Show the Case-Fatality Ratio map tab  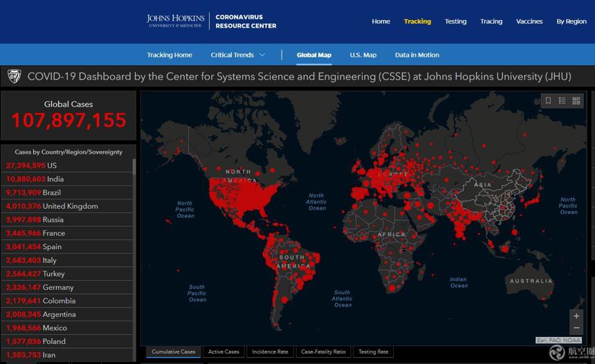(x=323, y=352)
